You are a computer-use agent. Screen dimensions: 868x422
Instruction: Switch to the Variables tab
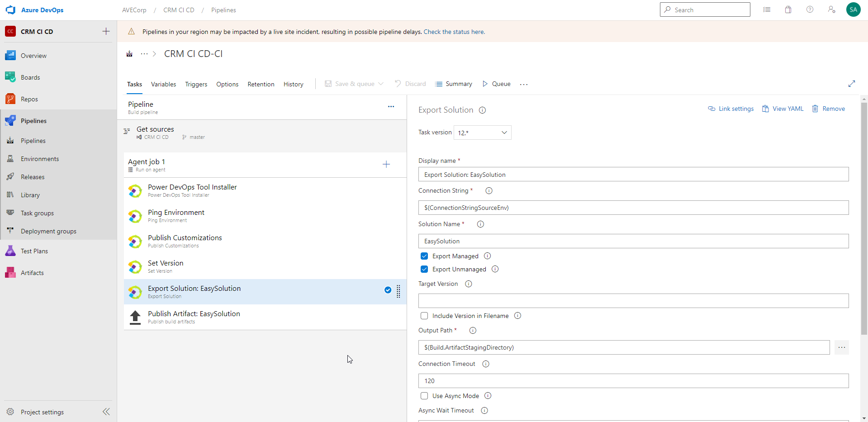[163, 84]
